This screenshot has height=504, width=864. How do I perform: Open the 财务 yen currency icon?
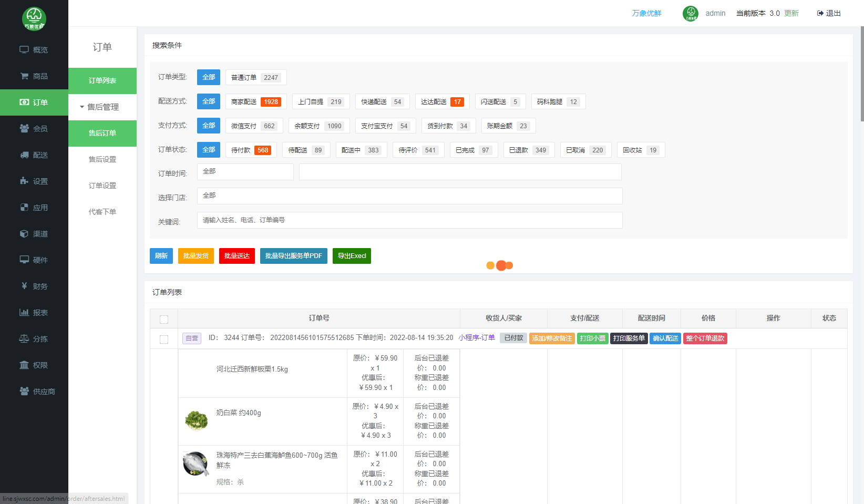(x=24, y=286)
